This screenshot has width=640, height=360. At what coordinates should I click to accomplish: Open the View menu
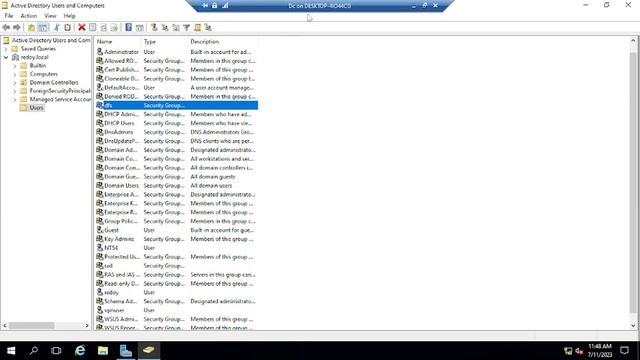tap(50, 16)
